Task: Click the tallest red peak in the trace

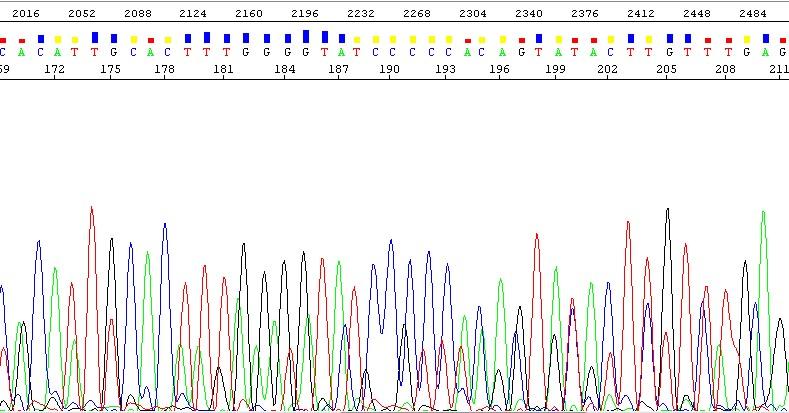Action: point(91,210)
